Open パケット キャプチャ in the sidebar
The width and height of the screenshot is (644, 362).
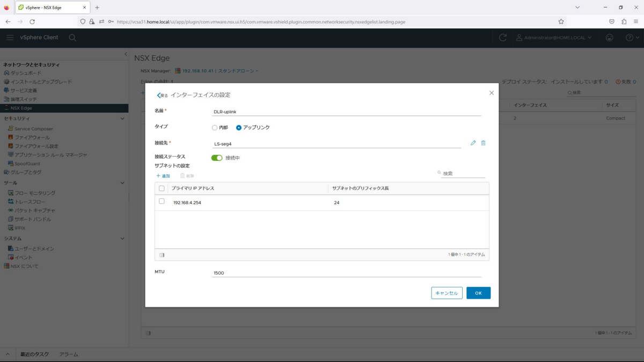pyautogui.click(x=35, y=210)
